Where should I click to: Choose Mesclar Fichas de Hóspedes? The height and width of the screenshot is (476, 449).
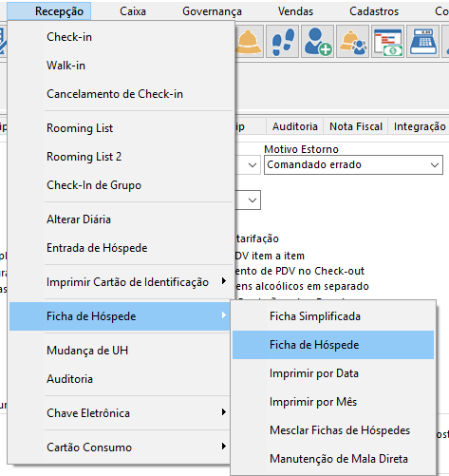(x=333, y=430)
